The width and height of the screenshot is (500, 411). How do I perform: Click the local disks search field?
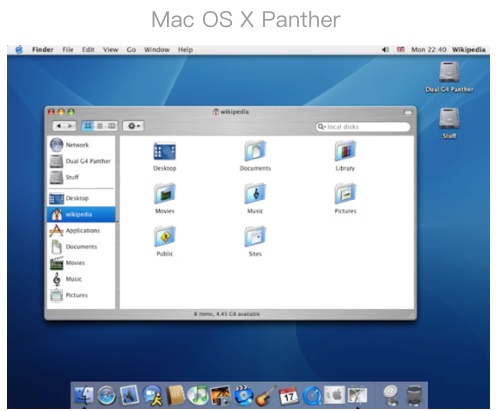tap(363, 127)
